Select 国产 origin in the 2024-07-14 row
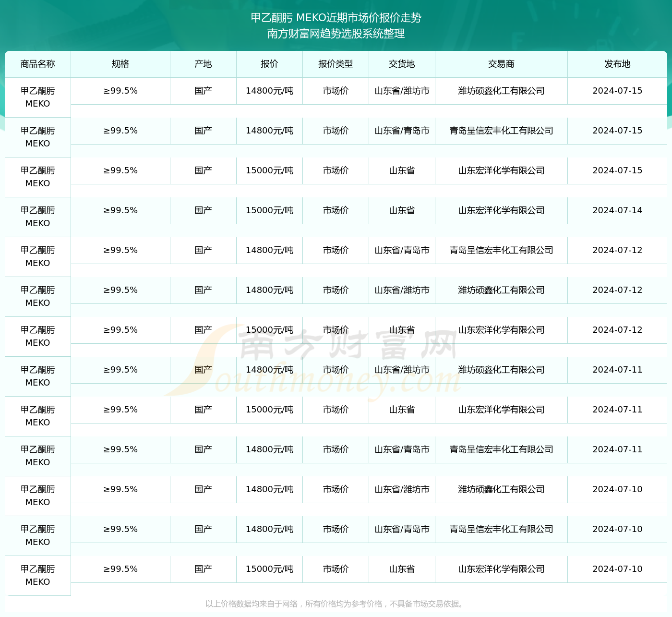Screen dimensions: 672x617 pos(203,210)
